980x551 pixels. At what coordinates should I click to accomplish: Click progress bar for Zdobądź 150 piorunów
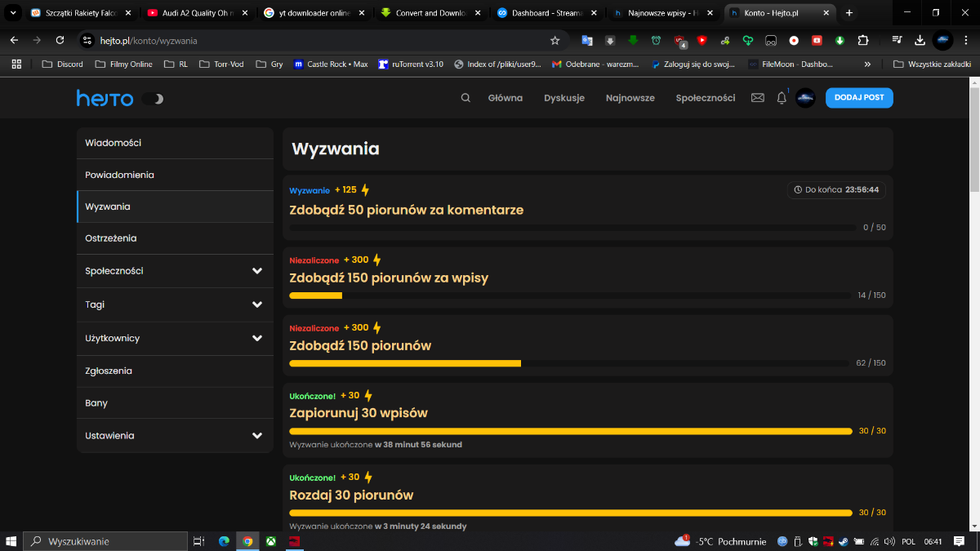pos(569,363)
